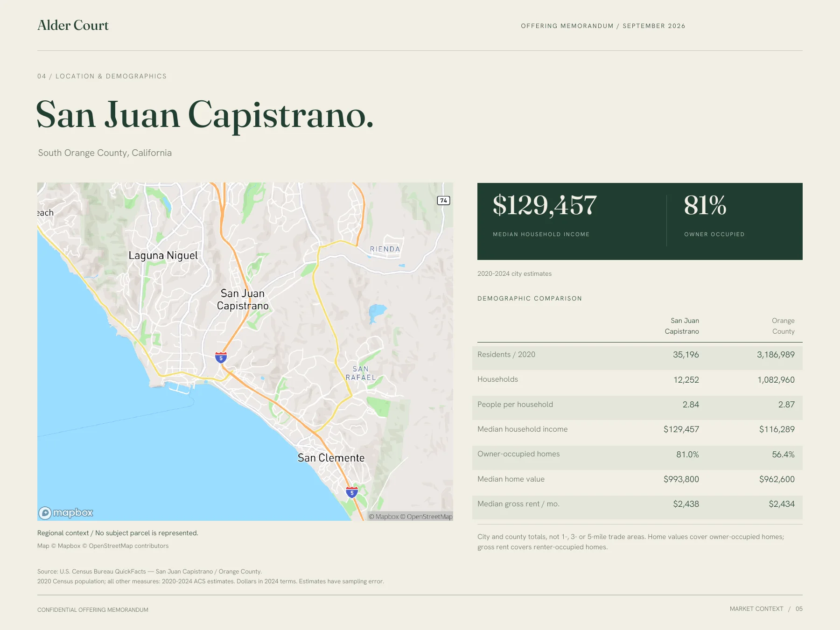Click South Orange County, California subtitle
Screen dimensions: 840x630
click(x=105, y=153)
